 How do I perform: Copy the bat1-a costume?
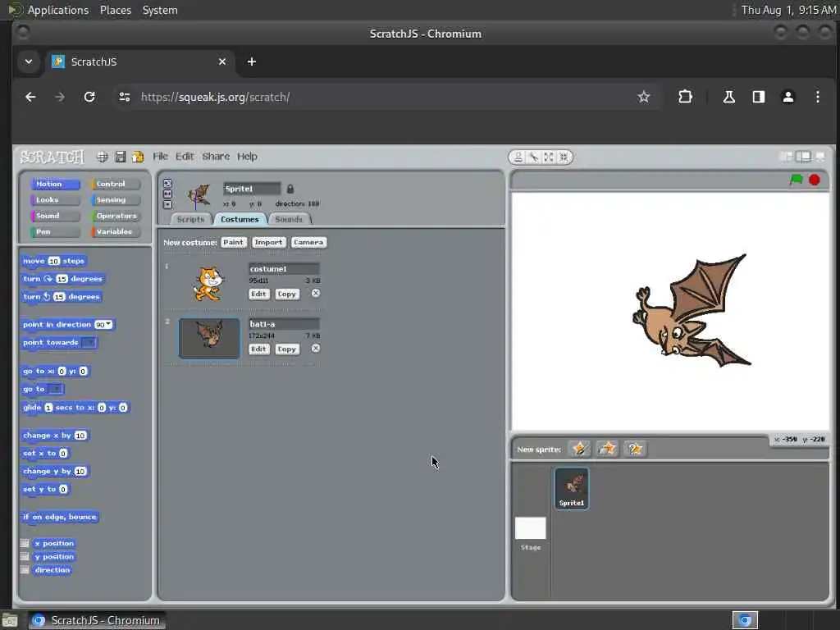pos(286,349)
